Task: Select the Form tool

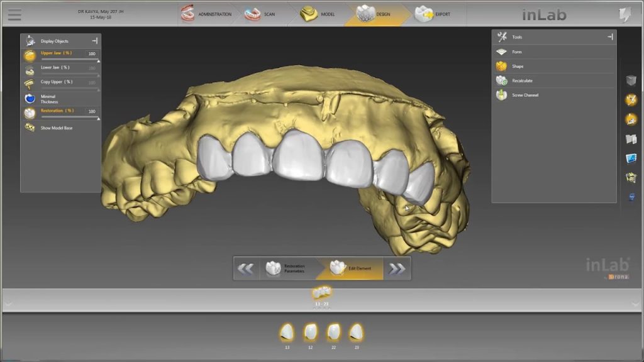Action: point(517,52)
